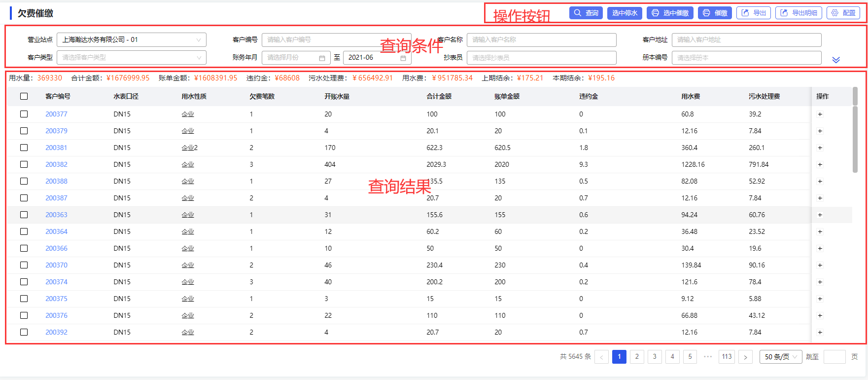Go to last page 113
The image size is (868, 380).
(727, 357)
